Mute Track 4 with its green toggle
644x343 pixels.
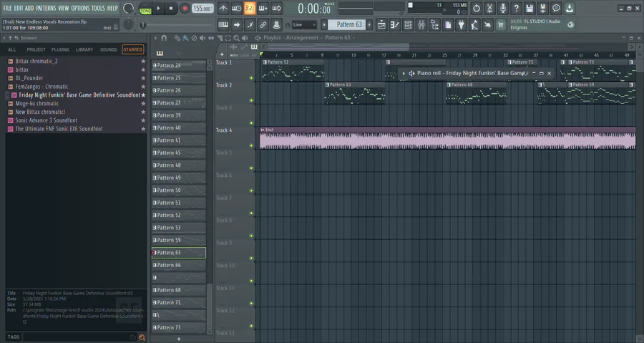(x=251, y=145)
